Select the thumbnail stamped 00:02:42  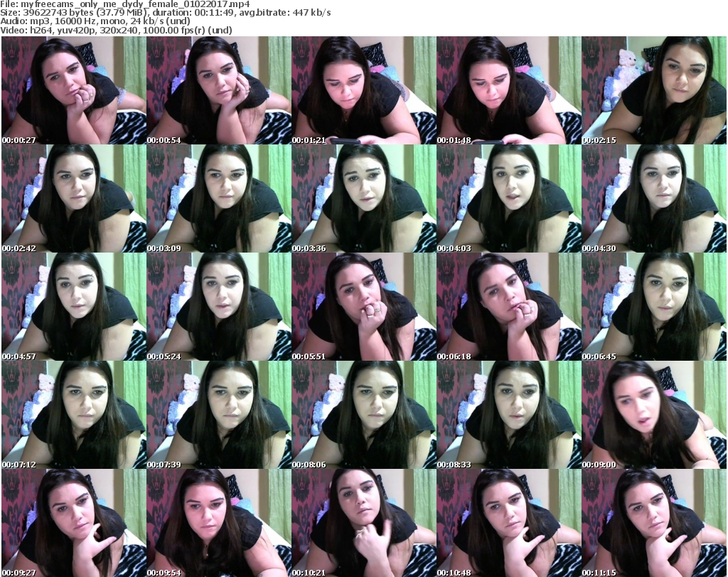tap(74, 198)
